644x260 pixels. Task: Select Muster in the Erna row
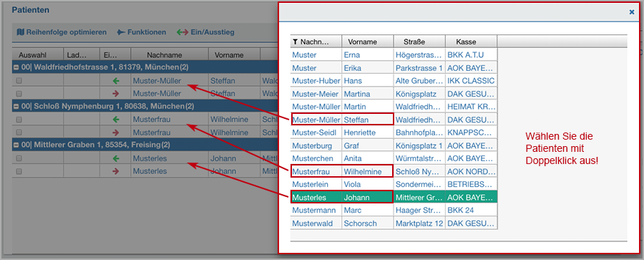[x=304, y=54]
